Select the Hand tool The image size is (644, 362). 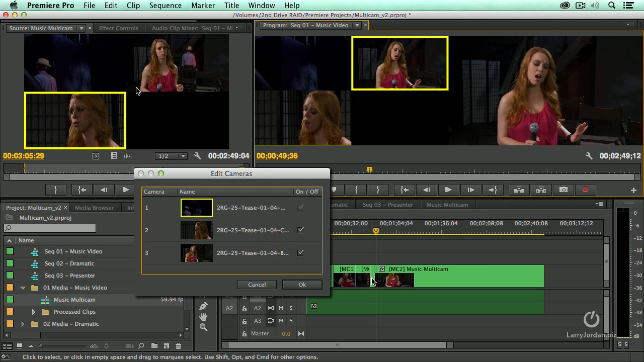click(x=203, y=317)
